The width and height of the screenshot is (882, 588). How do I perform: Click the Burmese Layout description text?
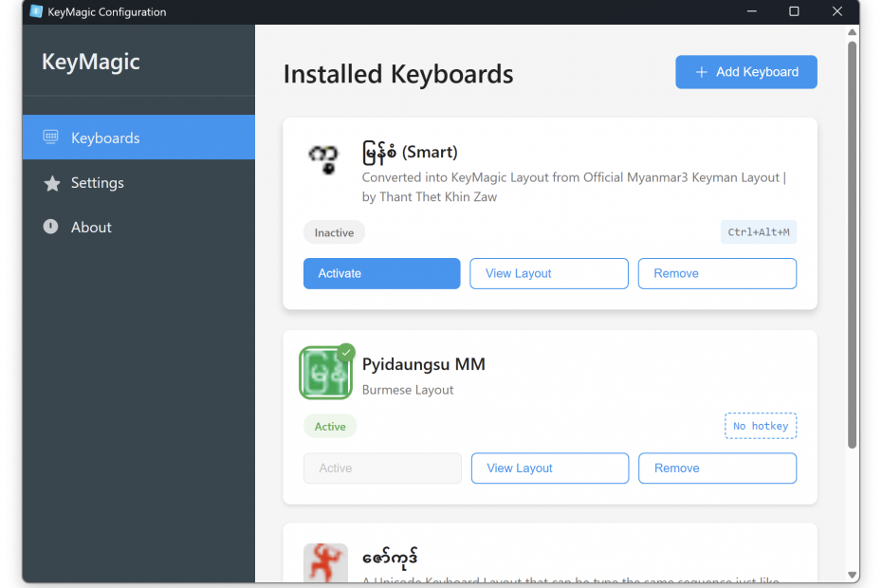[x=408, y=390]
